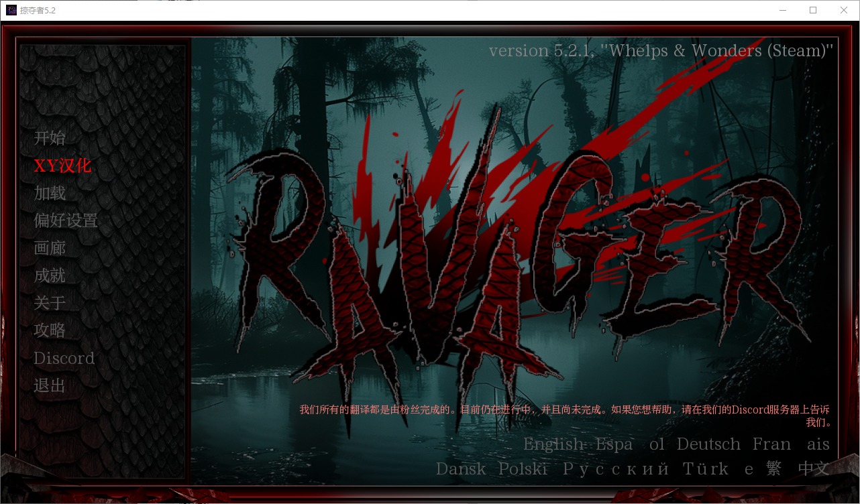The height and width of the screenshot is (504, 860).
Task: Switch language to Dansk
Action: tap(461, 468)
